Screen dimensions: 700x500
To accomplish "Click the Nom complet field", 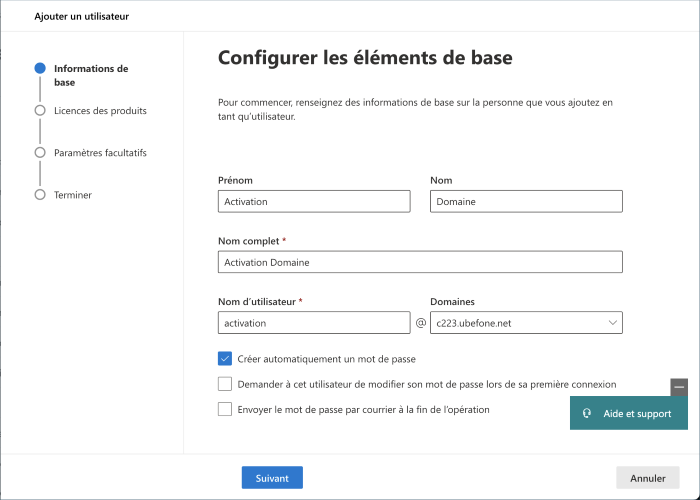I will [420, 262].
